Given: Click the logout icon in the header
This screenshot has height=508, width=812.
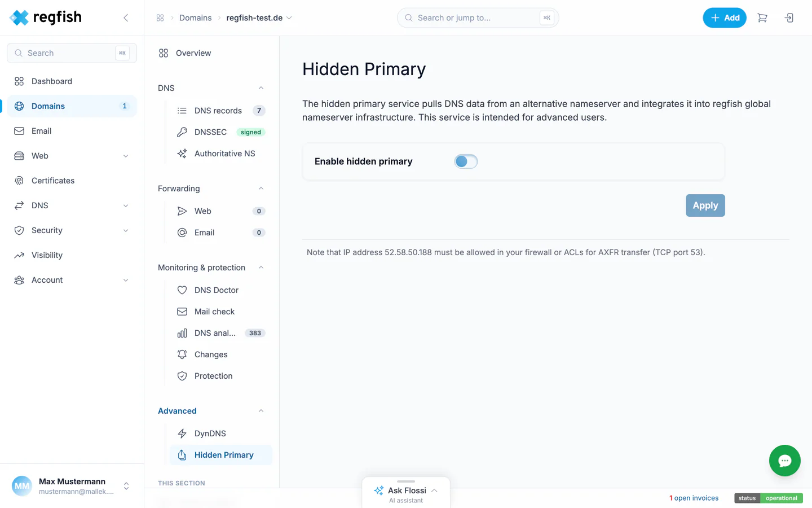Looking at the screenshot, I should click(x=789, y=18).
